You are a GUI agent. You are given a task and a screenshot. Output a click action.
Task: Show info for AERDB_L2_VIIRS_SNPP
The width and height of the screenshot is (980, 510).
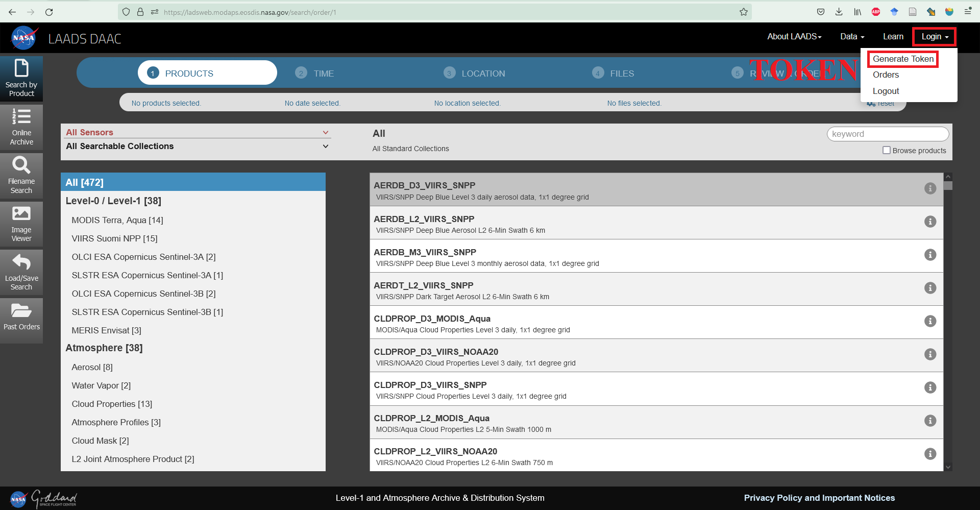(x=930, y=222)
